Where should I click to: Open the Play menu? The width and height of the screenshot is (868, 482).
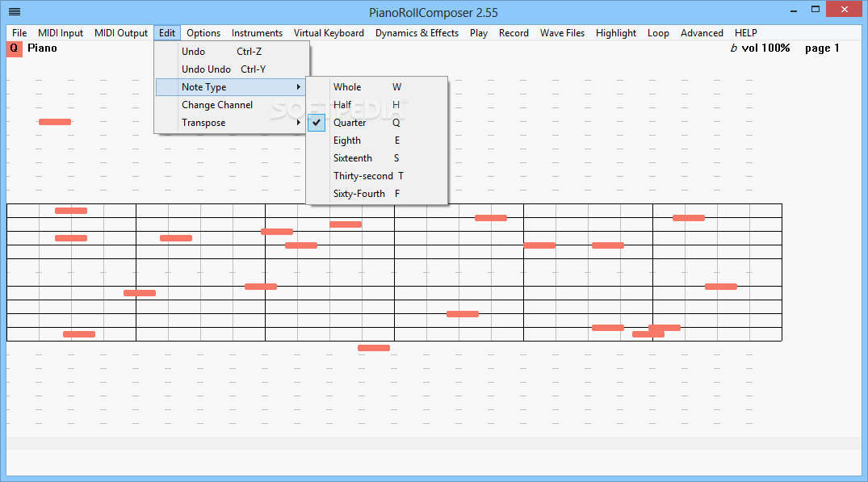[x=479, y=33]
